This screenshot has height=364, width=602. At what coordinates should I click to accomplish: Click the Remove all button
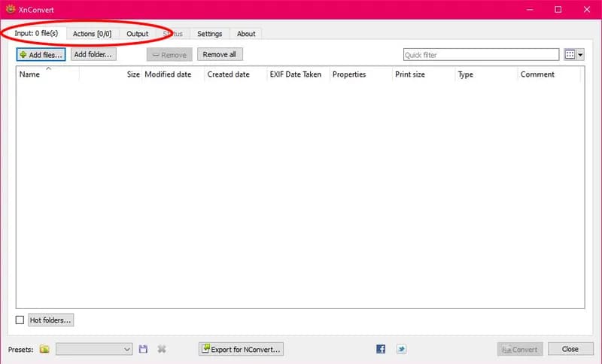point(220,54)
